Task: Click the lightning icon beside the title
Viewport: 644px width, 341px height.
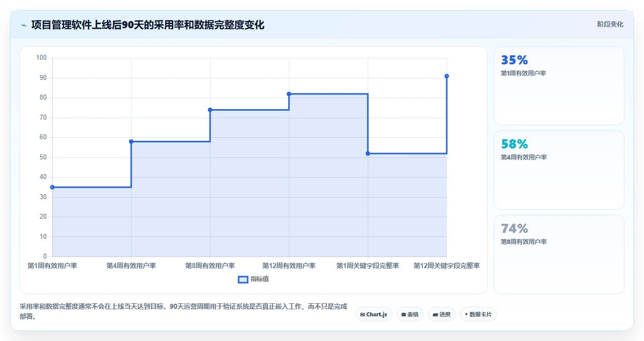Action: [x=24, y=25]
